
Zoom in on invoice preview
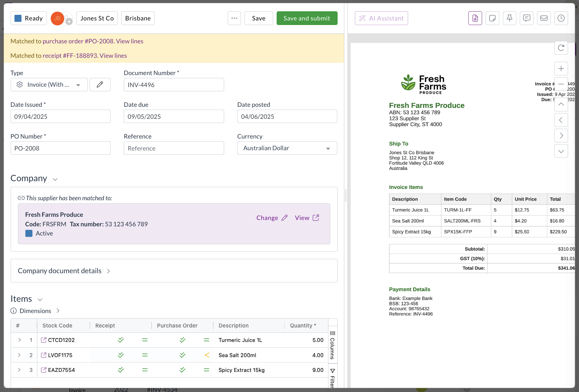[561, 68]
